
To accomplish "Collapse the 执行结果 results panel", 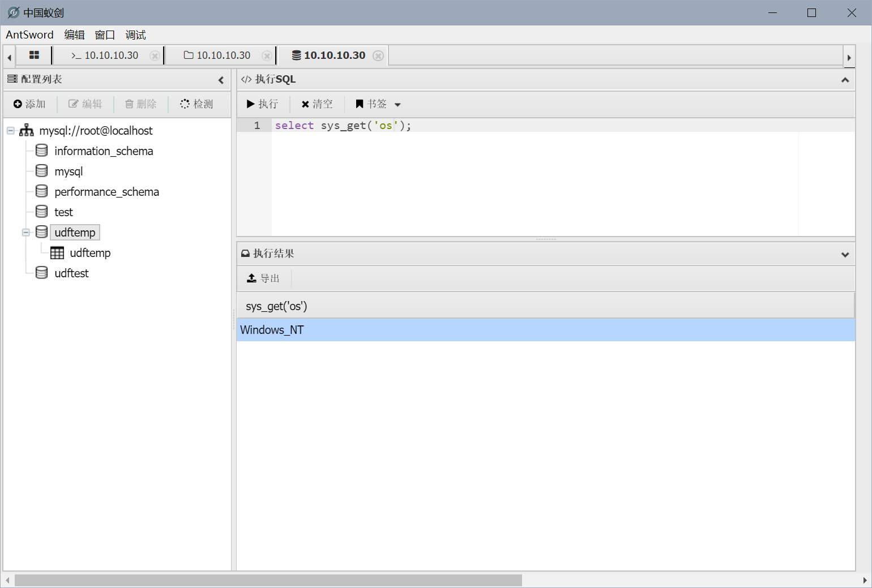I will 845,254.
